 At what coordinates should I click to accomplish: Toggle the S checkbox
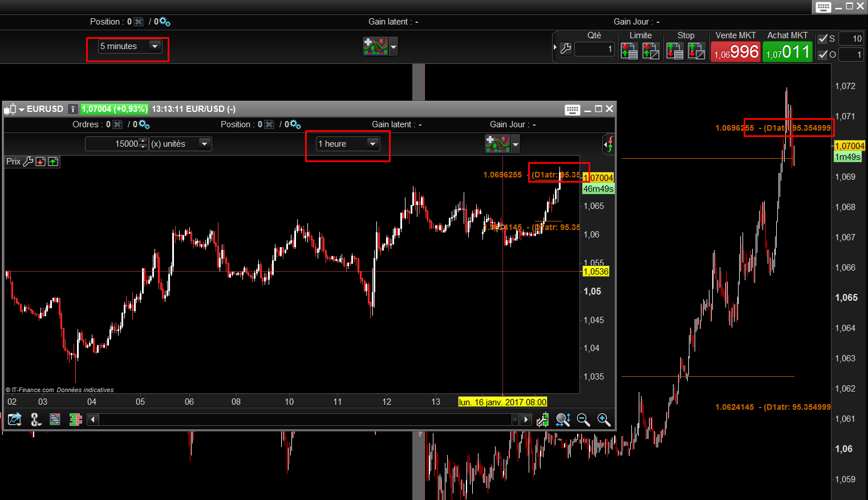click(x=822, y=39)
